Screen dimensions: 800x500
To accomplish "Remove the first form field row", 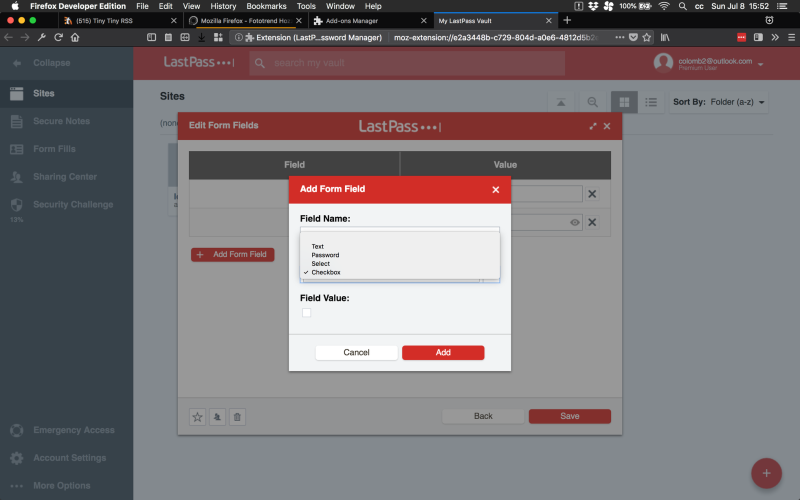I will pos(592,194).
